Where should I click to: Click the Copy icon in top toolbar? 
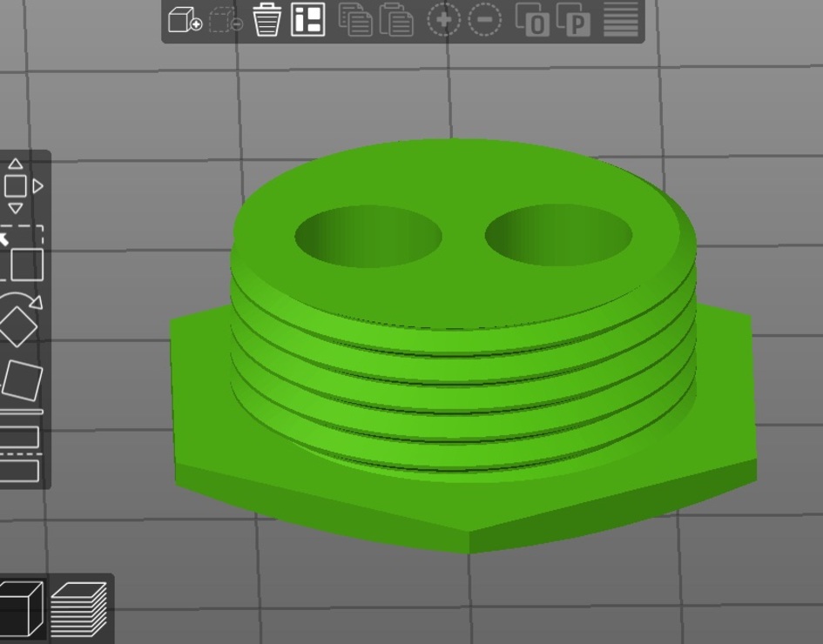354,20
